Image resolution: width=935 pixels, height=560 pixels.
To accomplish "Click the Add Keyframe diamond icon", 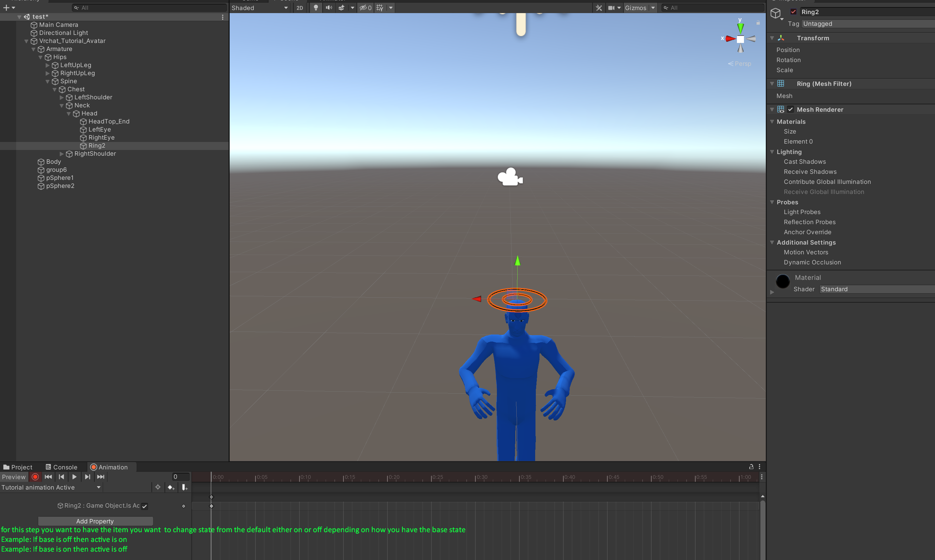I will 171,487.
